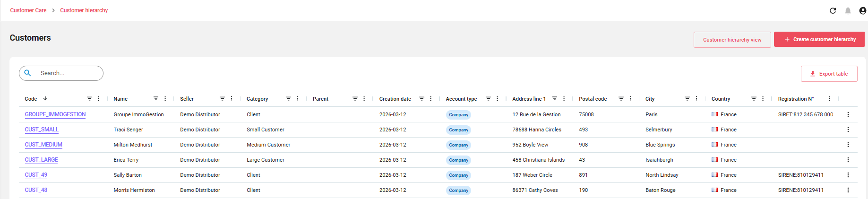Screen dimensions: 868x199
Task: Sort by Name column header
Action: [120, 99]
